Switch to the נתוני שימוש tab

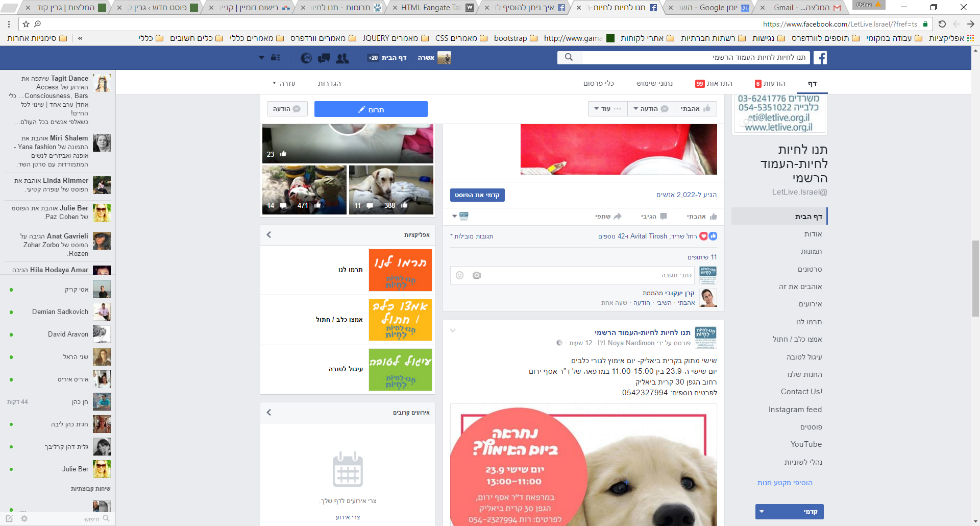point(654,83)
